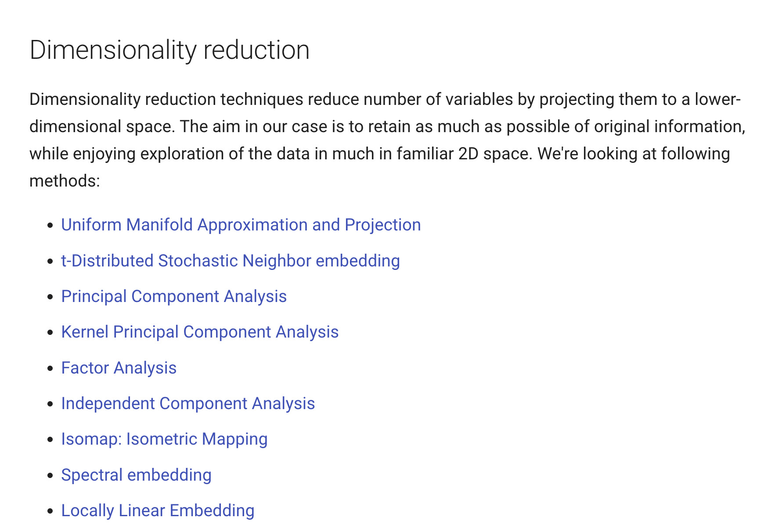Click the bullet beside Locally Linear Embedding

(x=50, y=511)
